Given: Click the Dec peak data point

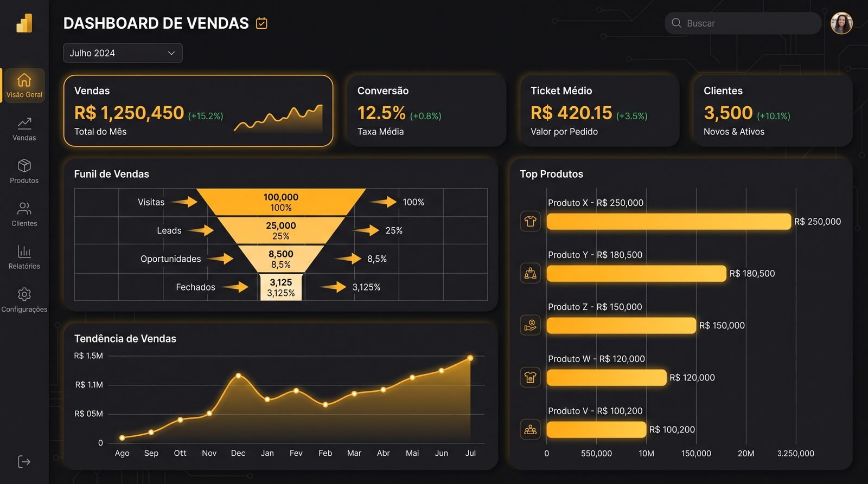Looking at the screenshot, I should click(238, 376).
